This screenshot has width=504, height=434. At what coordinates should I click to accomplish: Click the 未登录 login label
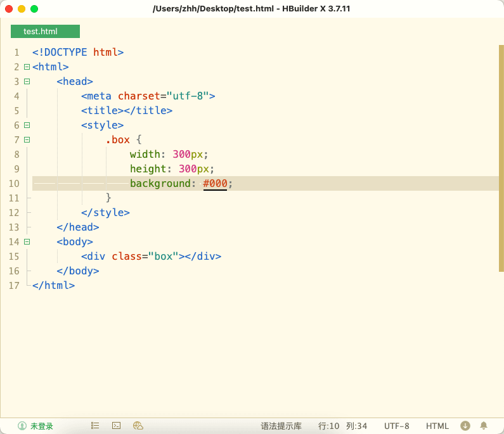[x=42, y=426]
